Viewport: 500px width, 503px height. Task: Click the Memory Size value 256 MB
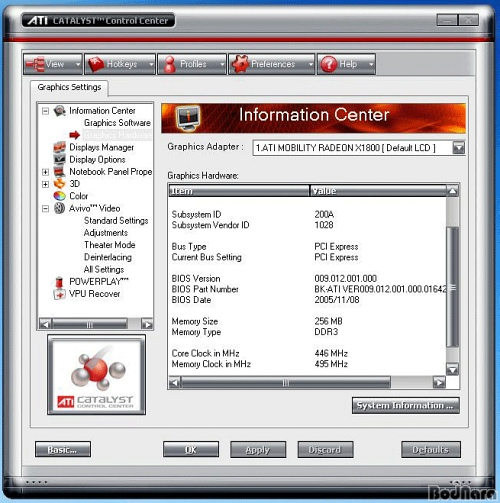point(328,321)
